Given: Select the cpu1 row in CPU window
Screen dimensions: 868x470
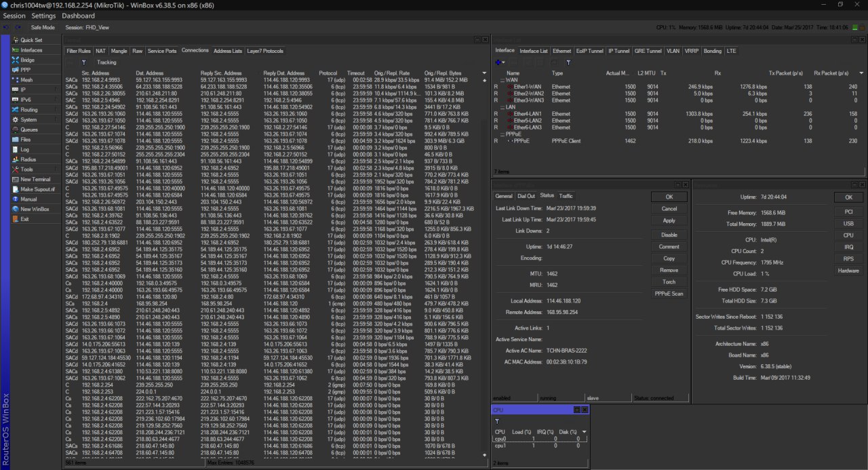Looking at the screenshot, I should [539, 446].
